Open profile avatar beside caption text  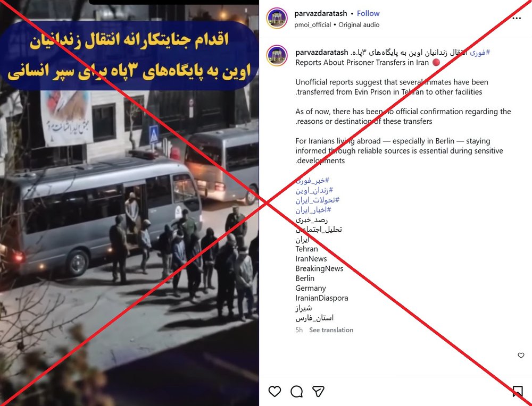(x=277, y=56)
